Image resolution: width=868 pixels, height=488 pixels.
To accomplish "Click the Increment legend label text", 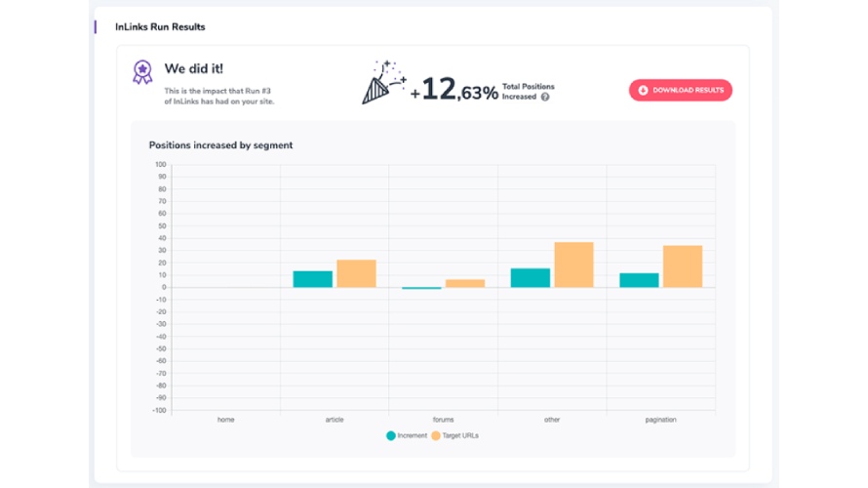I will (x=412, y=436).
